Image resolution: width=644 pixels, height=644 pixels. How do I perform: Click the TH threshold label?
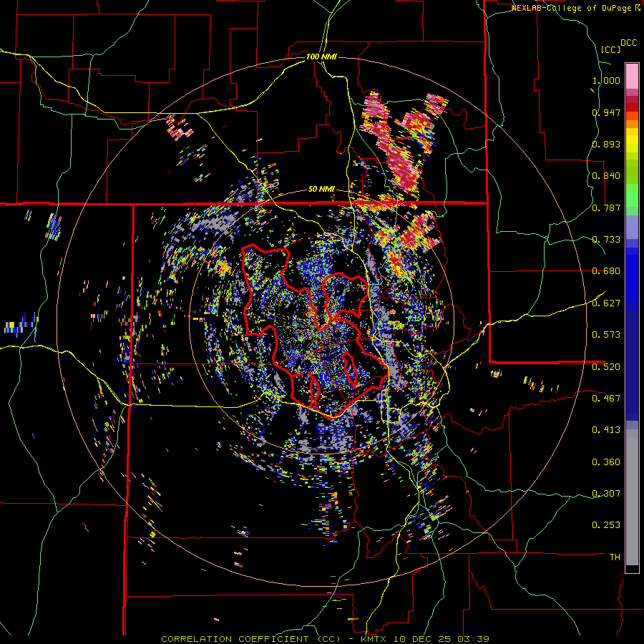coord(615,557)
